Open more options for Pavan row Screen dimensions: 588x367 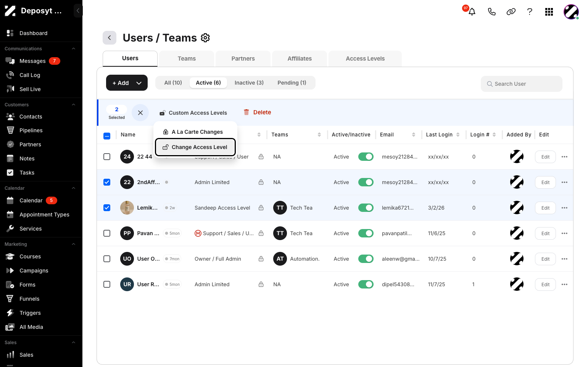pos(565,233)
